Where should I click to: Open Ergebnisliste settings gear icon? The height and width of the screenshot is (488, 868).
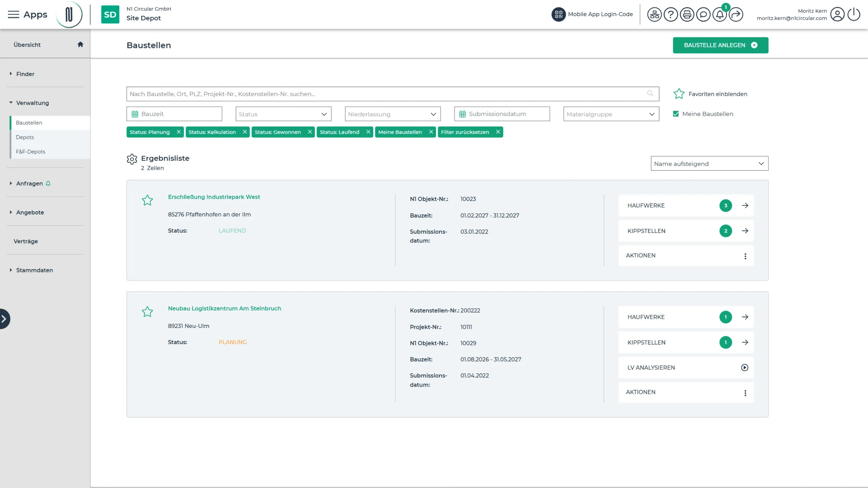pos(132,159)
